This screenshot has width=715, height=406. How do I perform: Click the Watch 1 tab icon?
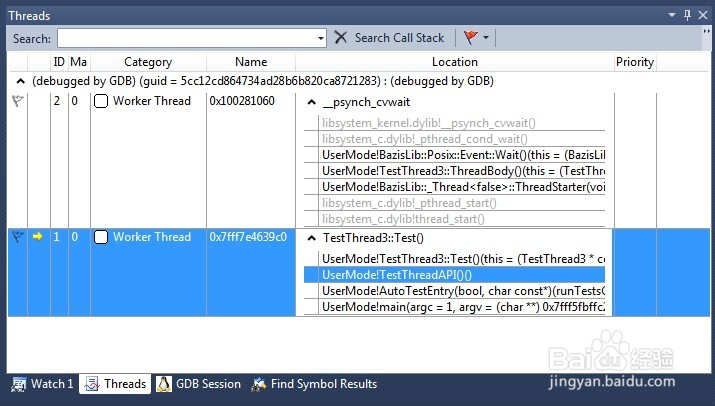tap(19, 385)
